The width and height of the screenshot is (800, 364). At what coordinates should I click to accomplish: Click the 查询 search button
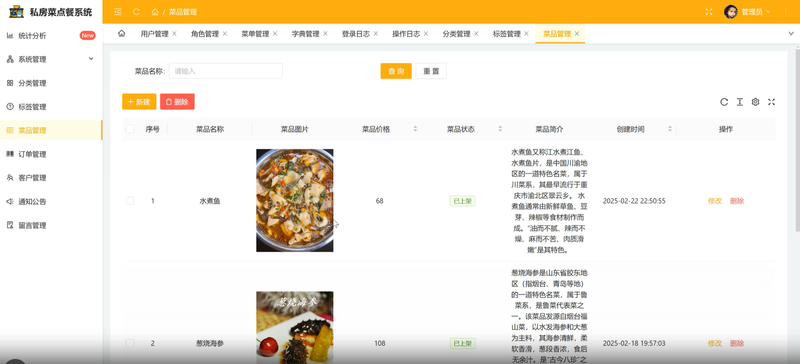396,71
